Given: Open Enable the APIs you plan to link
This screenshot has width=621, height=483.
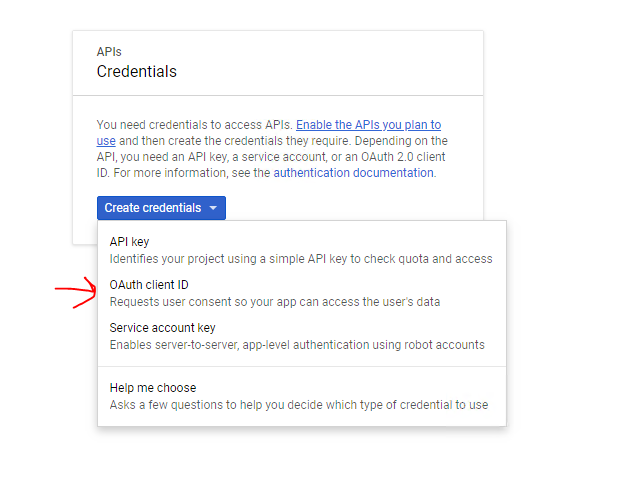Looking at the screenshot, I should click(x=368, y=125).
